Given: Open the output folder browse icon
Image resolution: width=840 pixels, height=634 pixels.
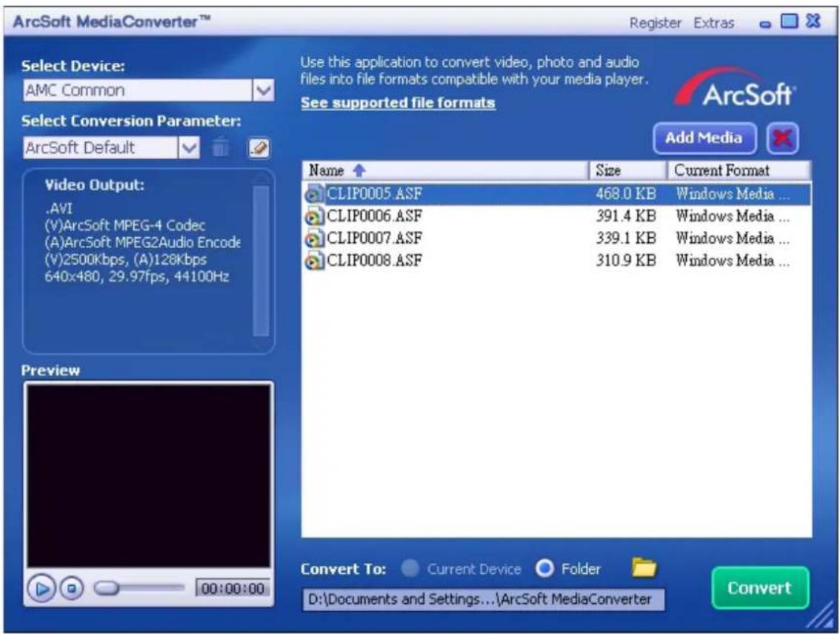Looking at the screenshot, I should (644, 567).
